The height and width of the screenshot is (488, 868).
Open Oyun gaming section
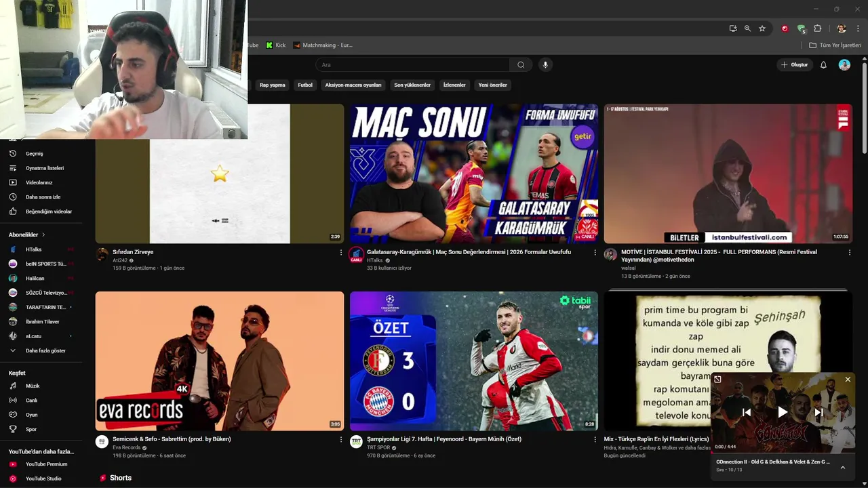coord(31,415)
